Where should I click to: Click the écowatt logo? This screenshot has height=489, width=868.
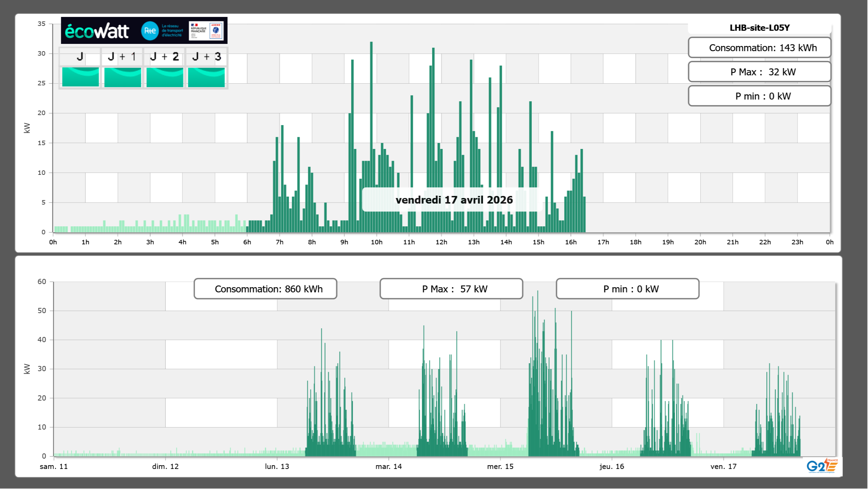tap(97, 31)
